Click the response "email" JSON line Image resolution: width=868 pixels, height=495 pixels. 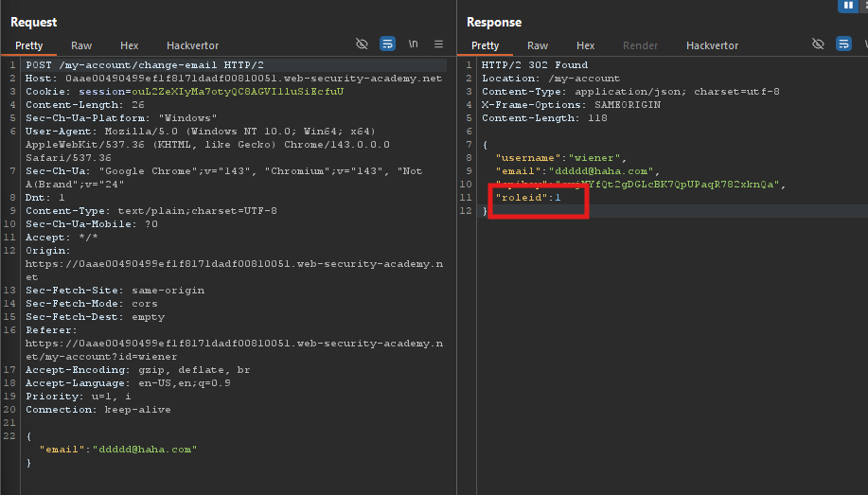577,171
